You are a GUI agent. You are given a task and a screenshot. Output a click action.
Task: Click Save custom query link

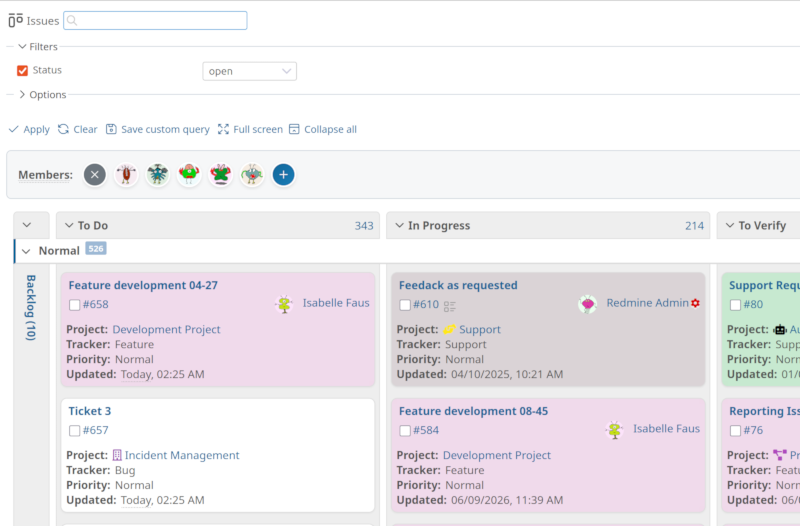click(165, 130)
